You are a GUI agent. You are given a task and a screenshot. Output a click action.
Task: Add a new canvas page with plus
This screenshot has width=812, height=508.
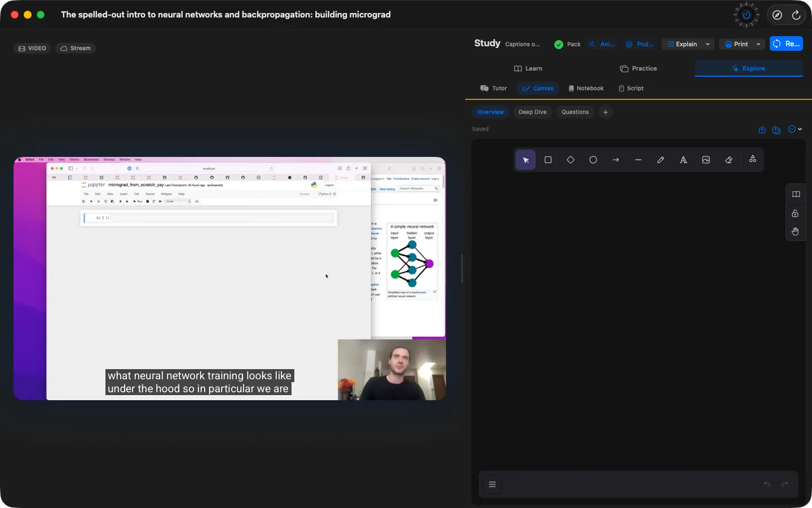click(606, 112)
